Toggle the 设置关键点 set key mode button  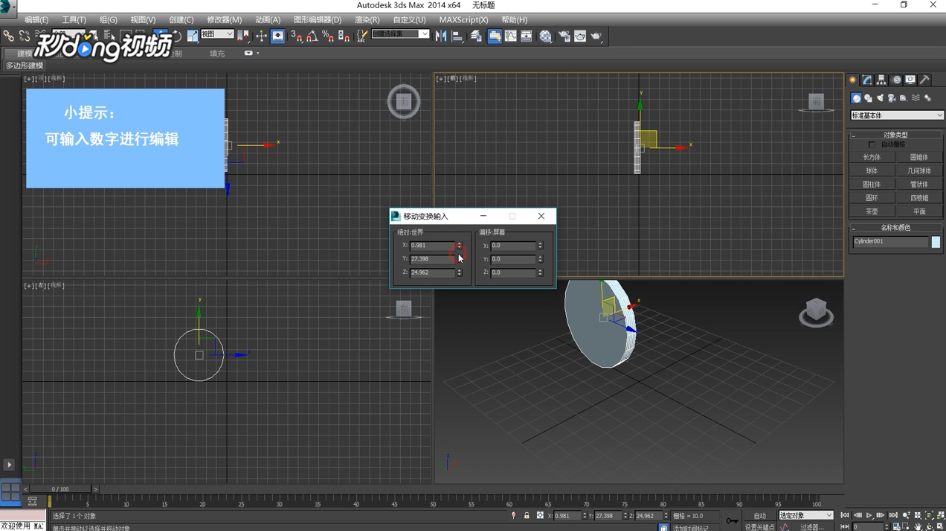click(759, 527)
